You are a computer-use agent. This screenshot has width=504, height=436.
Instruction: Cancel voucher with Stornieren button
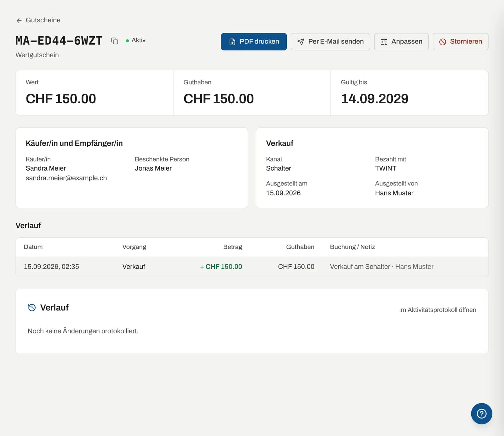coord(461,42)
